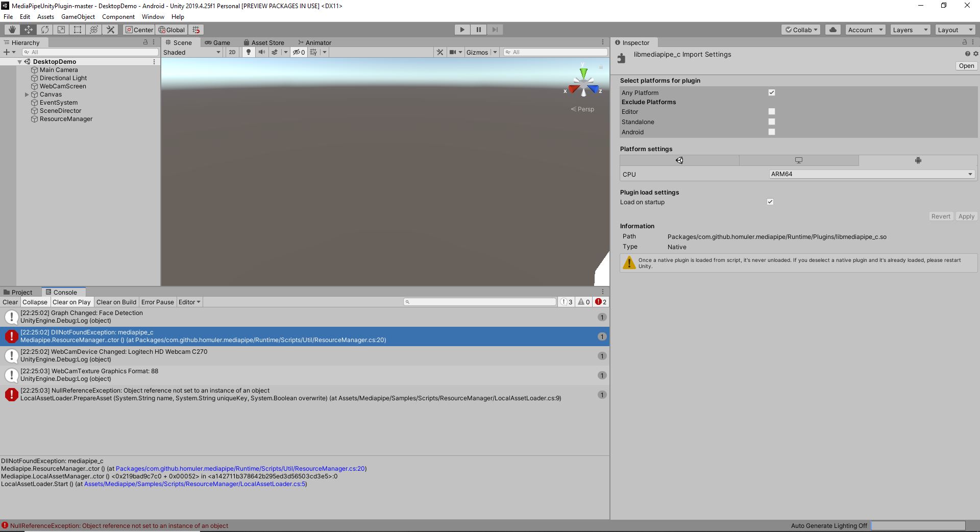The height and width of the screenshot is (532, 980).
Task: Open Unity Cloud services via cloud icon
Action: click(x=832, y=30)
